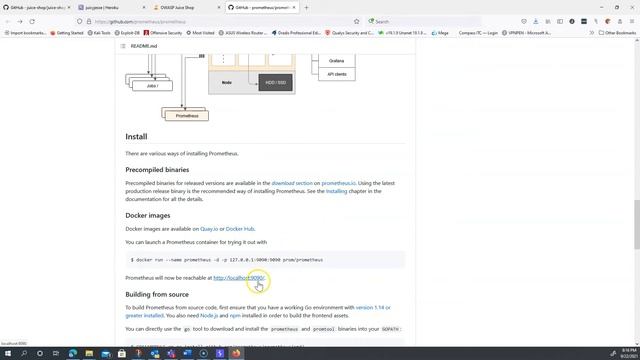Viewport: 640px width, 360px height.
Task: Switch to the OWASP Juice Shop tab
Action: tap(187, 7)
